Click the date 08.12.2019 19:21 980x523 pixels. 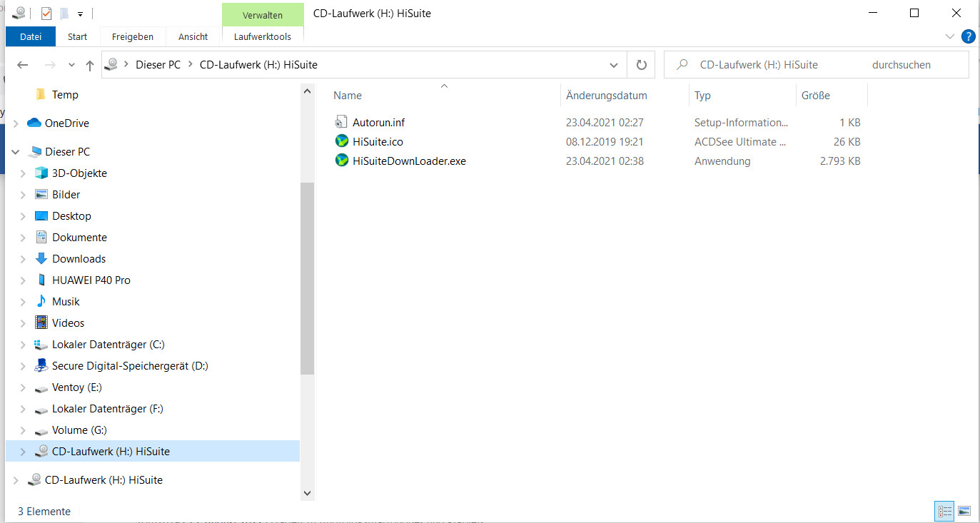(x=605, y=142)
